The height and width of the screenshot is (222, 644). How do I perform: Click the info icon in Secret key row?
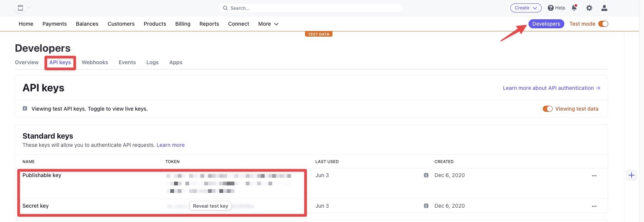[426, 206]
